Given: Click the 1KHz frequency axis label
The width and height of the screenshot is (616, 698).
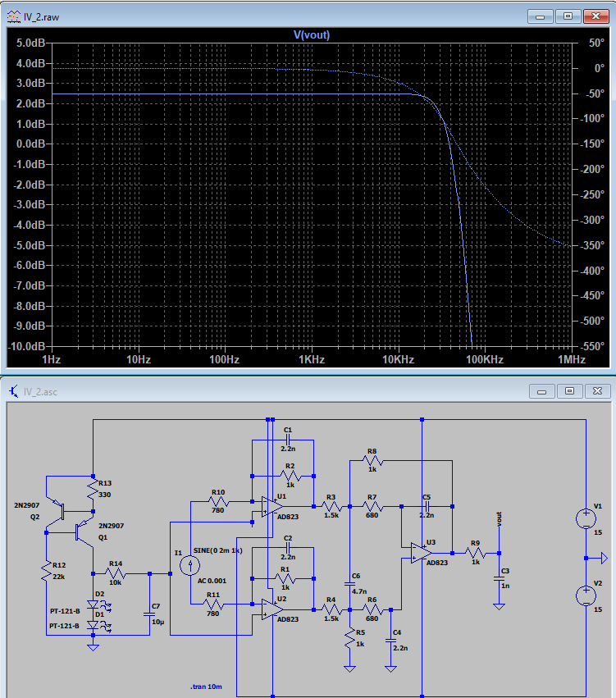Looking at the screenshot, I should (312, 360).
